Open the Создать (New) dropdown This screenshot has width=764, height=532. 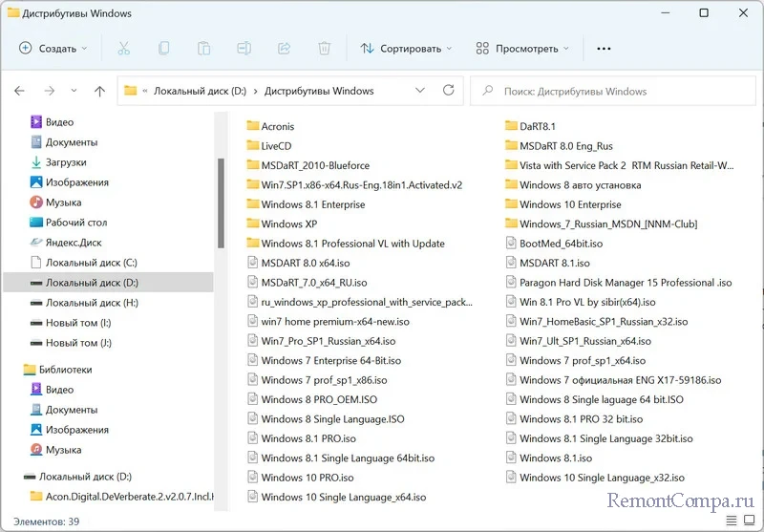point(53,48)
